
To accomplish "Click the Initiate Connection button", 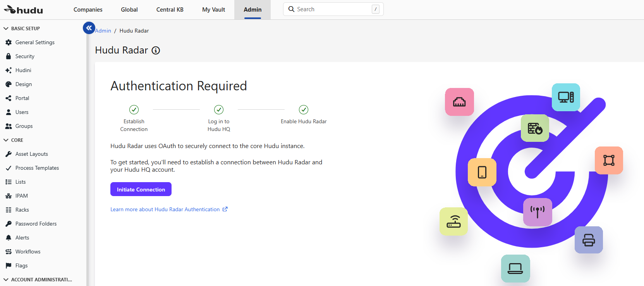I will click(141, 189).
